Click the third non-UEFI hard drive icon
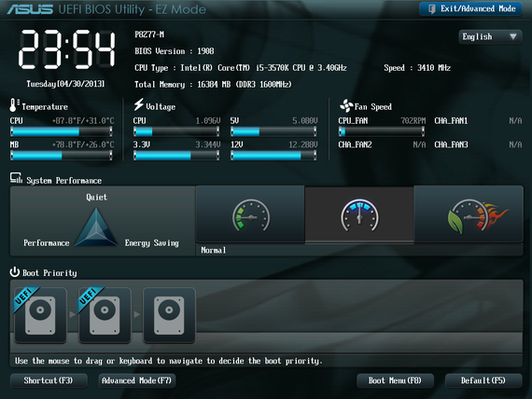The height and width of the screenshot is (399, 532). [x=169, y=315]
